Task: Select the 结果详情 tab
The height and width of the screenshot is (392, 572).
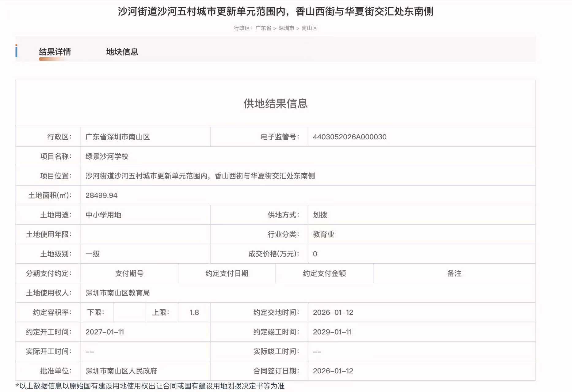Action: [55, 52]
